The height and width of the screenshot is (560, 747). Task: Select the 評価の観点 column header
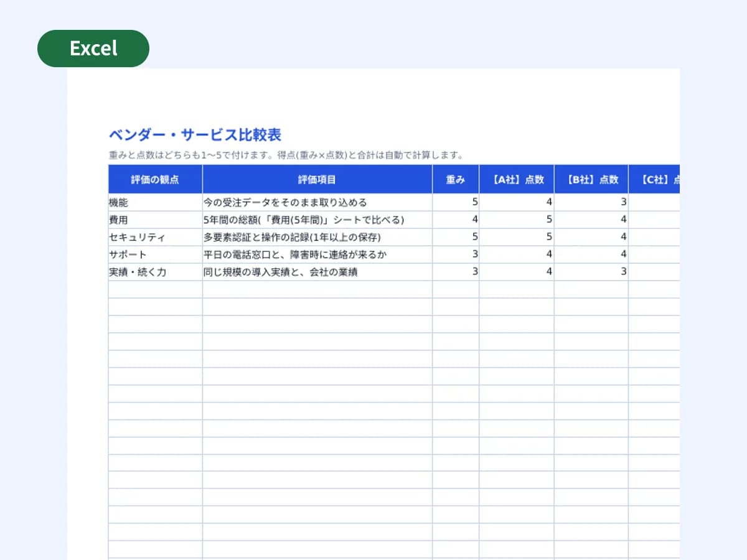[x=155, y=179]
